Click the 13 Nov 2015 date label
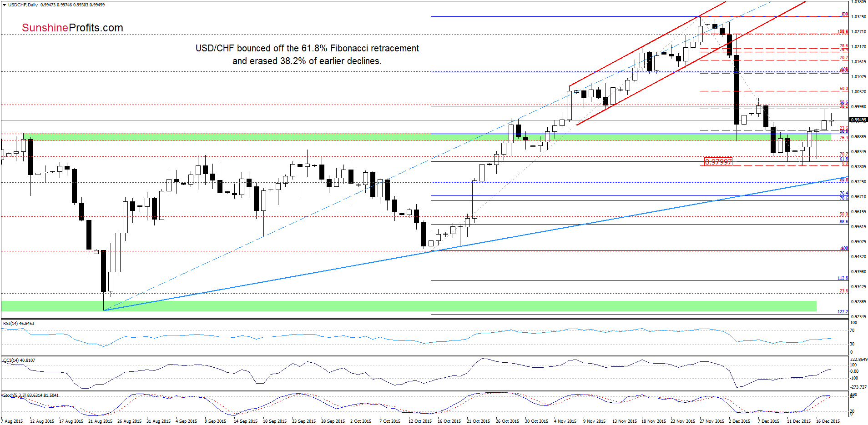The width and height of the screenshot is (868, 425). tap(624, 421)
